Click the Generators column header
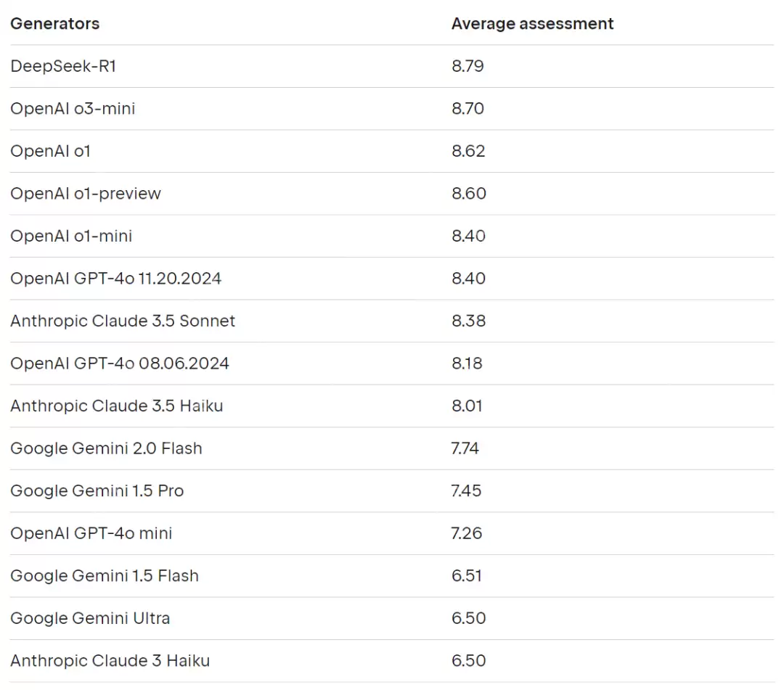The image size is (784, 690). [x=55, y=23]
